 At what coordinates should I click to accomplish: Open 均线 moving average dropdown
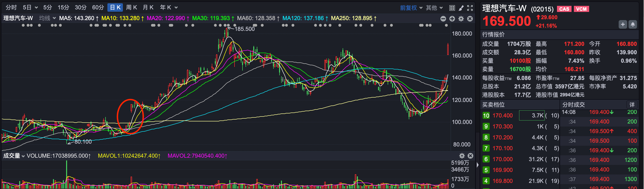47,18
